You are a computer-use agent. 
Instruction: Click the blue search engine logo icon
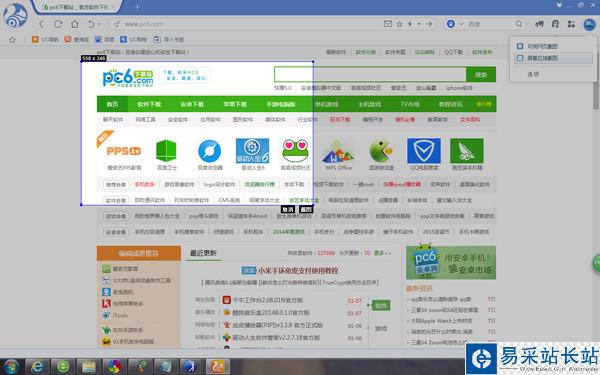pyautogui.click(x=451, y=24)
